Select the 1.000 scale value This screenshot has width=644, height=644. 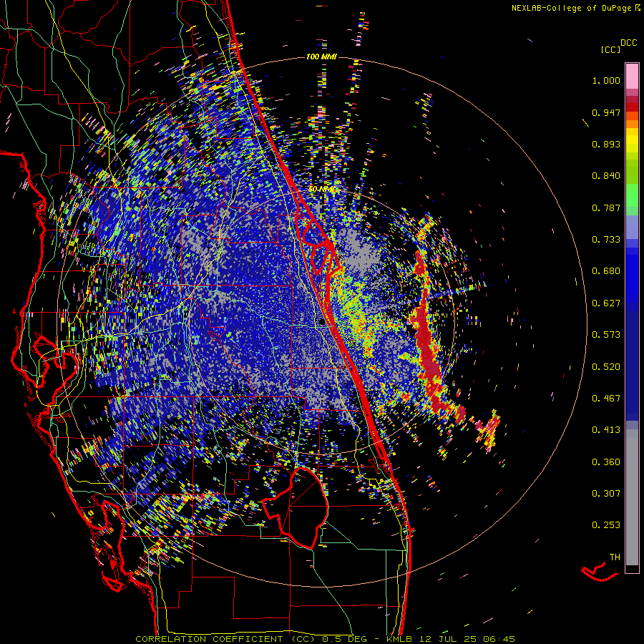pos(606,80)
